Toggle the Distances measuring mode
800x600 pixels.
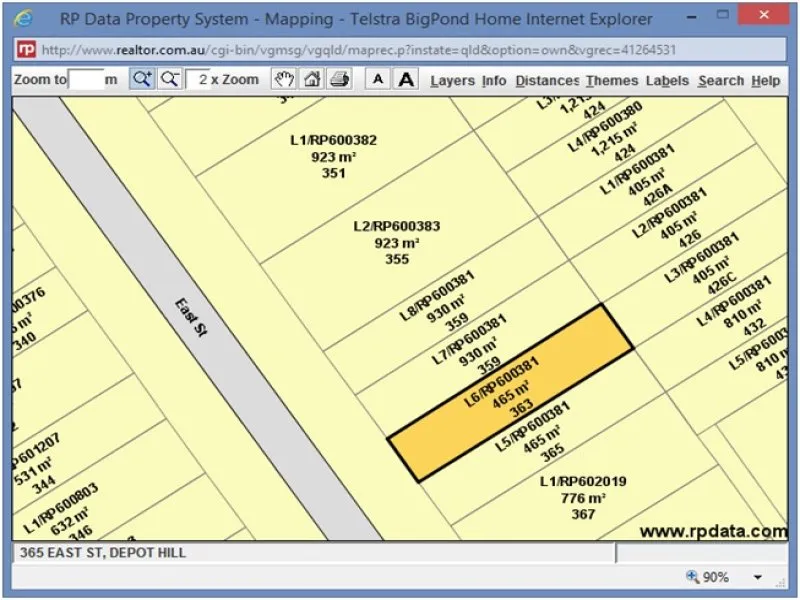pyautogui.click(x=546, y=81)
